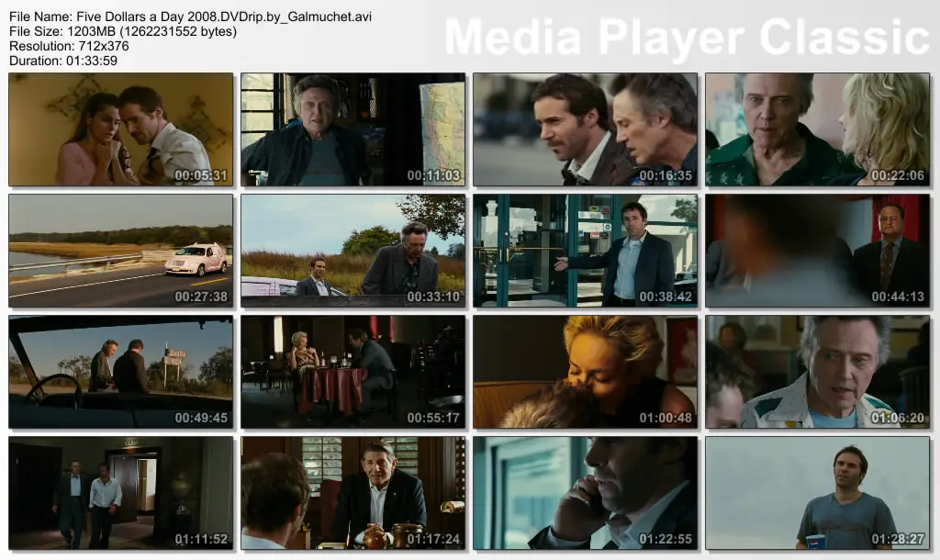Screen dimensions: 940x560
Task: Click the Resolution: 712x376 text
Action: (69, 46)
